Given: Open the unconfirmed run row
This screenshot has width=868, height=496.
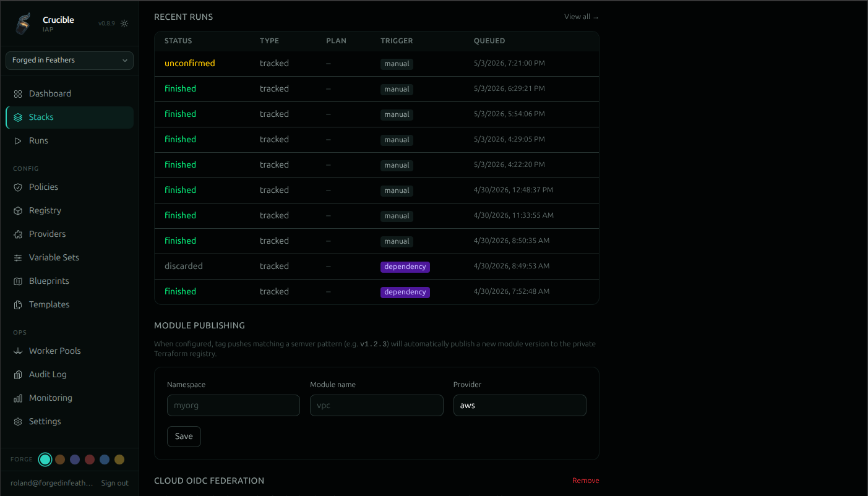Looking at the screenshot, I should click(x=377, y=64).
